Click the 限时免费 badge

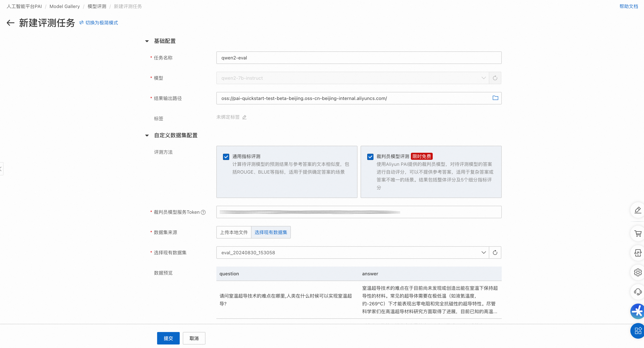pos(421,156)
